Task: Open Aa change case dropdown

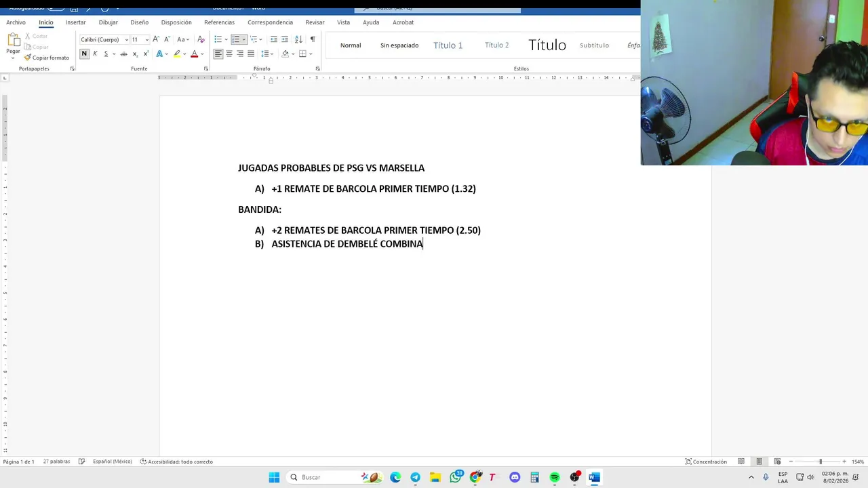Action: pyautogui.click(x=183, y=39)
